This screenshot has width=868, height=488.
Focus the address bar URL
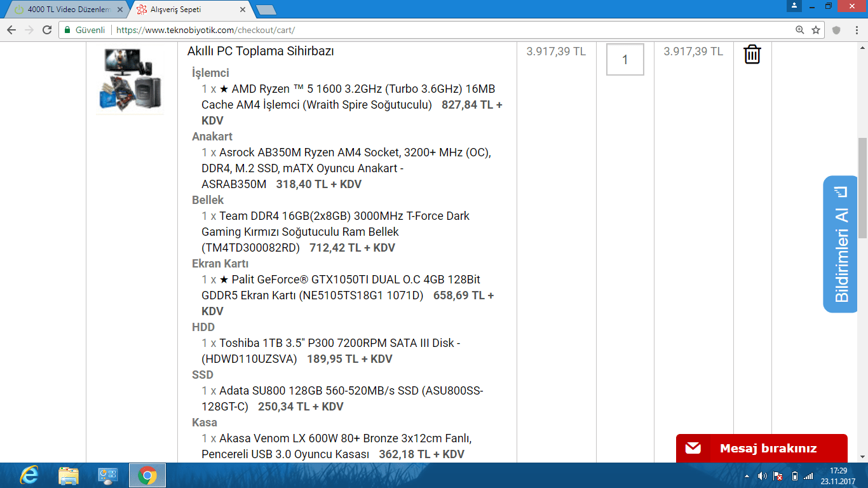(x=206, y=30)
